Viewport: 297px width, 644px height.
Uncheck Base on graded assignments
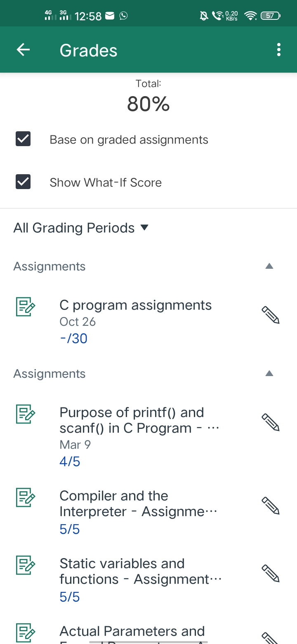pyautogui.click(x=23, y=140)
